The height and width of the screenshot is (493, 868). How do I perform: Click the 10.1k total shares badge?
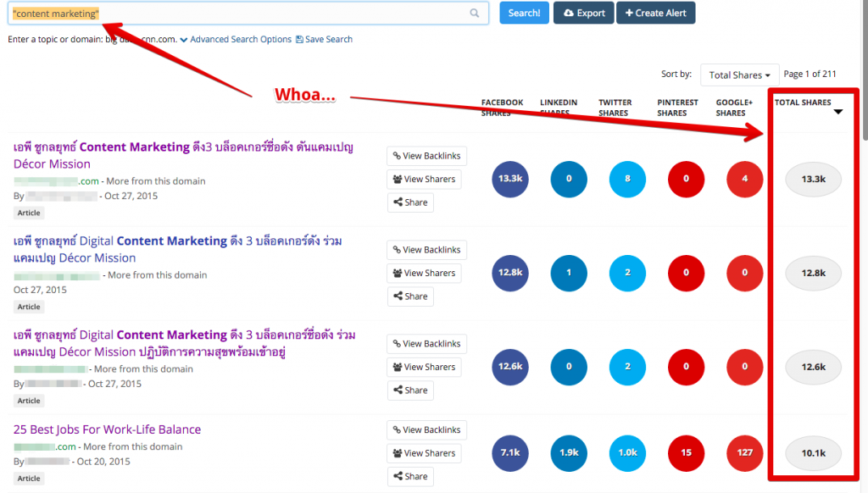click(x=813, y=454)
